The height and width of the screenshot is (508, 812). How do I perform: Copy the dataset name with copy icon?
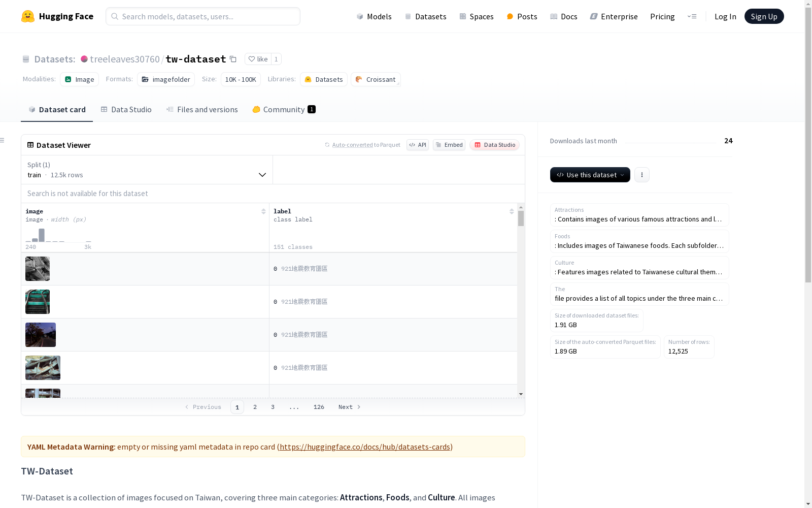(233, 59)
